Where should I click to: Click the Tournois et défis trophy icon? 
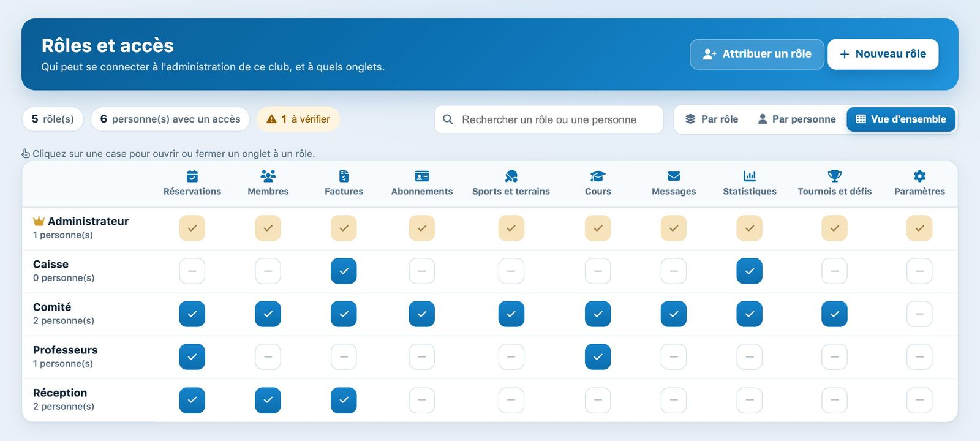pos(835,176)
